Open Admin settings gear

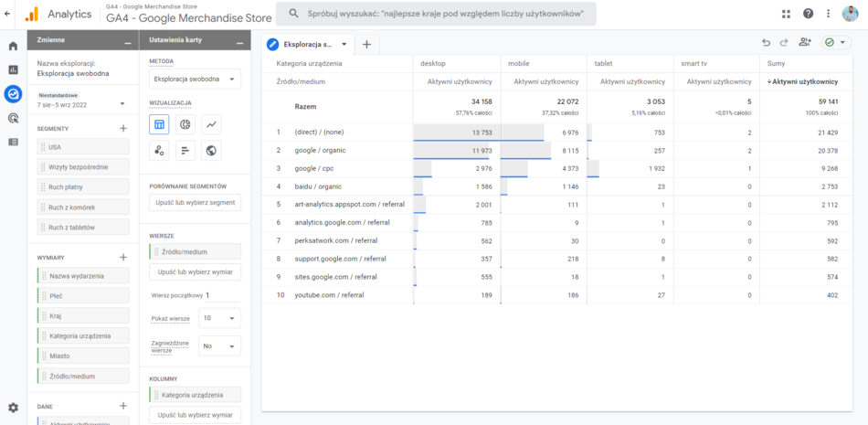[13, 408]
